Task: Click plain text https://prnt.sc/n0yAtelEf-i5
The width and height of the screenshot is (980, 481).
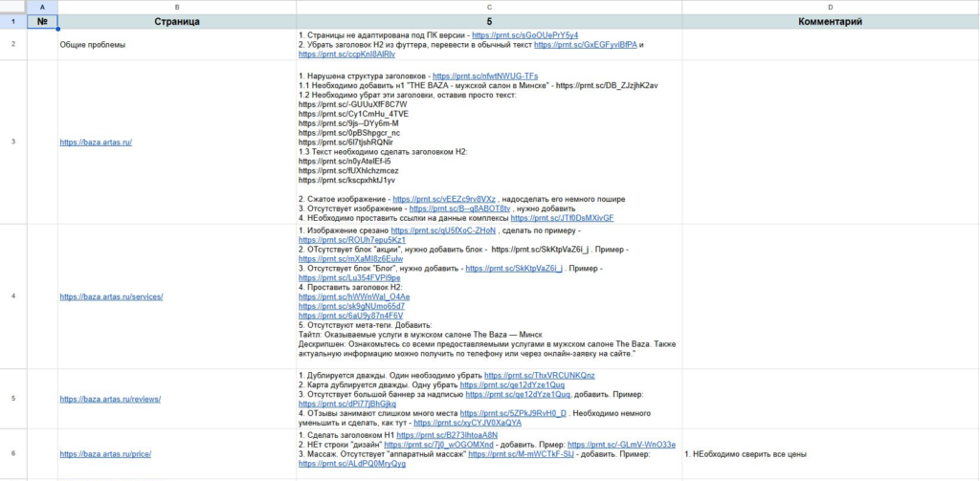Action: [345, 162]
